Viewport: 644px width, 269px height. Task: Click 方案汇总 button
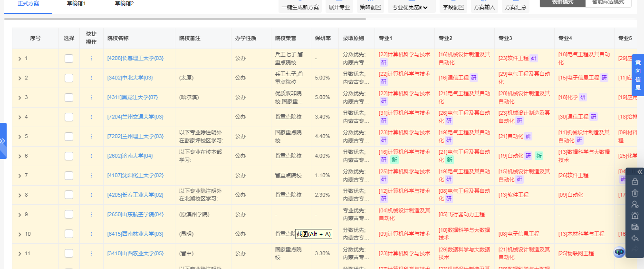pos(516,7)
